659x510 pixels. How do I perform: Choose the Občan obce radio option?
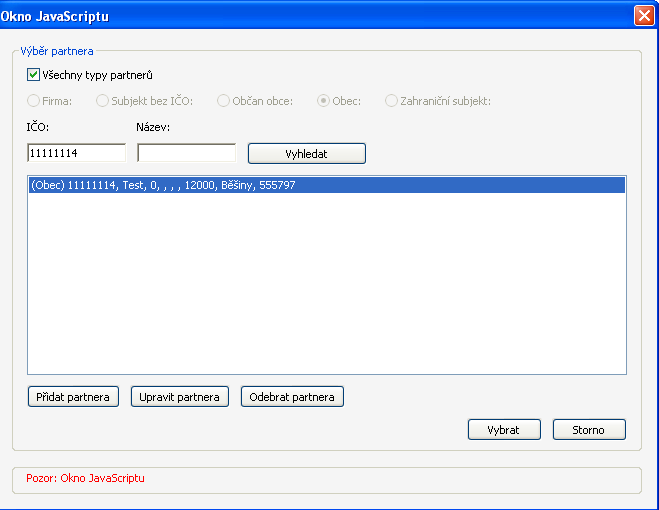click(223, 101)
